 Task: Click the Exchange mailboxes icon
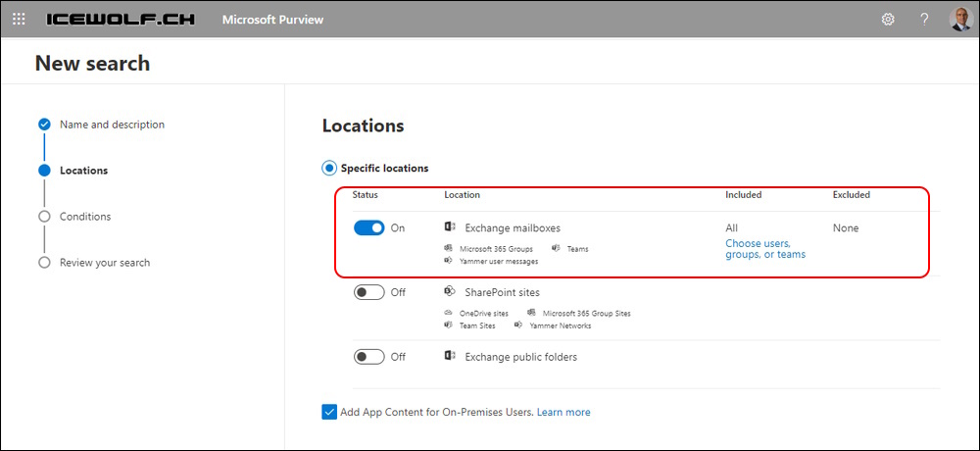point(450,227)
